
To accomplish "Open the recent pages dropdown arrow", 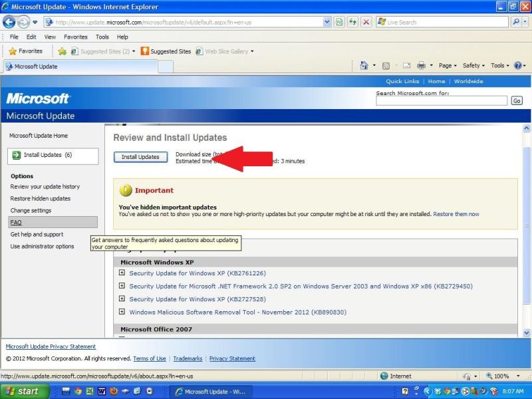I will pos(35,23).
